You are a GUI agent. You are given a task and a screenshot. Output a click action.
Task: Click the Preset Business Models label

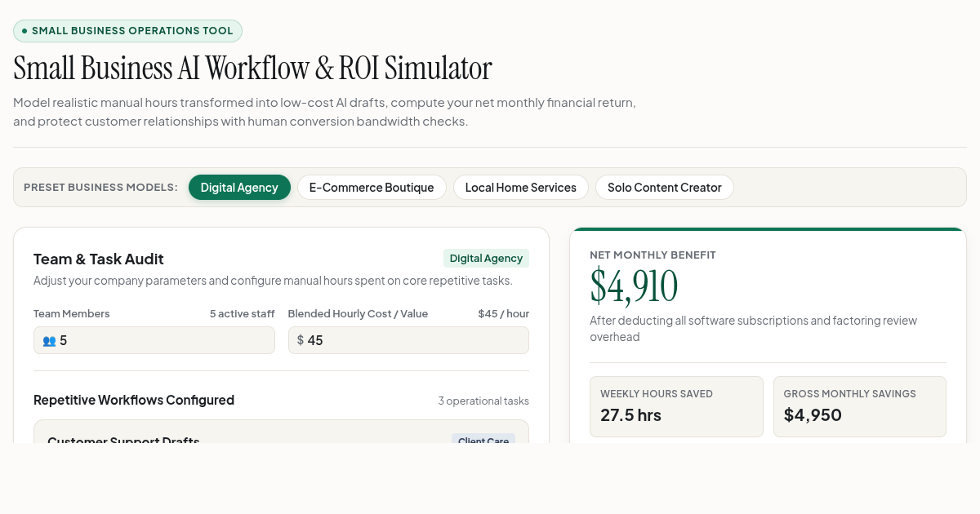100,188
